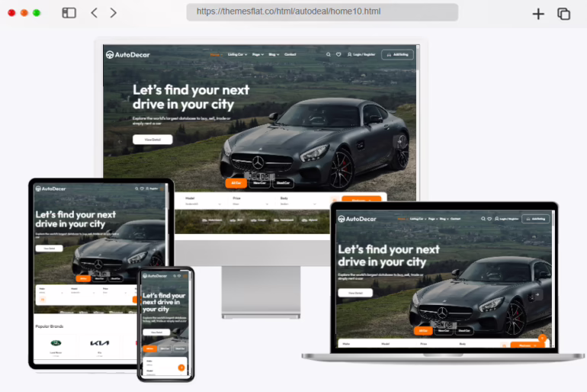Click orange search button on desktop monitor
This screenshot has height=392, width=587.
361,199
